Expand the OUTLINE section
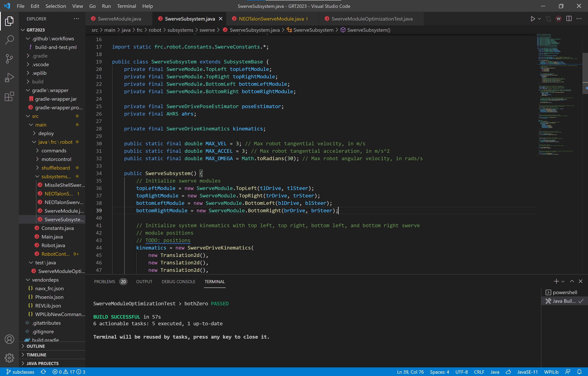588x376 pixels. tap(52, 346)
